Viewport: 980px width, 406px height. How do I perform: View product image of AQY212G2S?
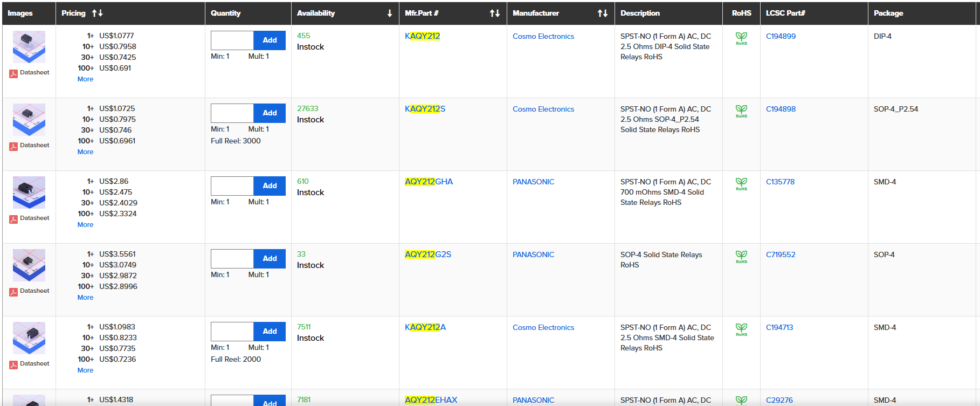pyautogui.click(x=29, y=265)
